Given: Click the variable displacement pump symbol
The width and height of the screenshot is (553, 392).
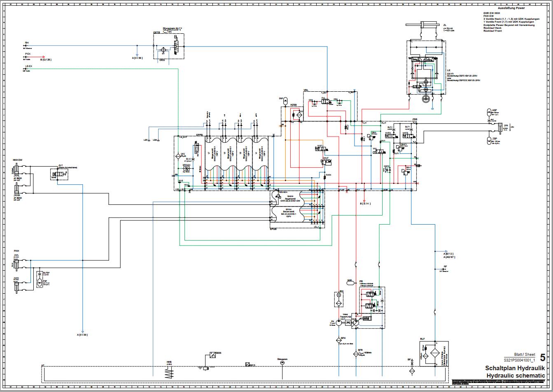Looking at the screenshot, I should [x=356, y=323].
